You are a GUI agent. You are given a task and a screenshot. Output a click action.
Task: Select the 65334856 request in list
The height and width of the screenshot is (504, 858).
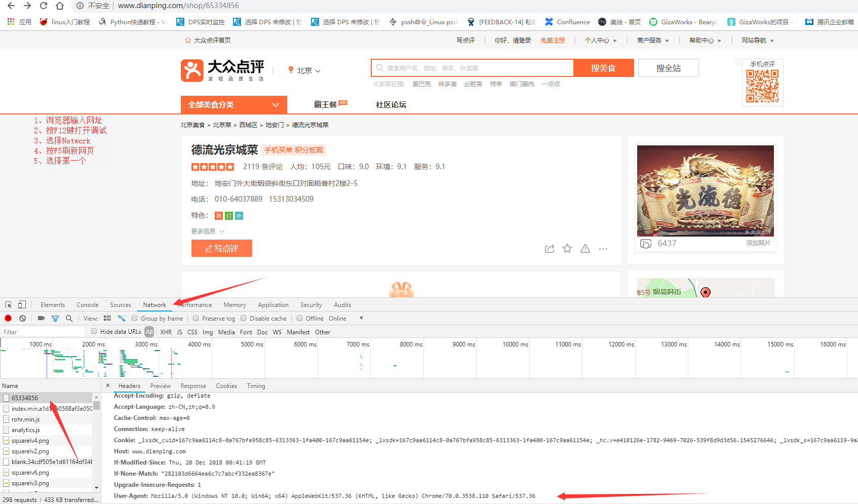pos(25,398)
